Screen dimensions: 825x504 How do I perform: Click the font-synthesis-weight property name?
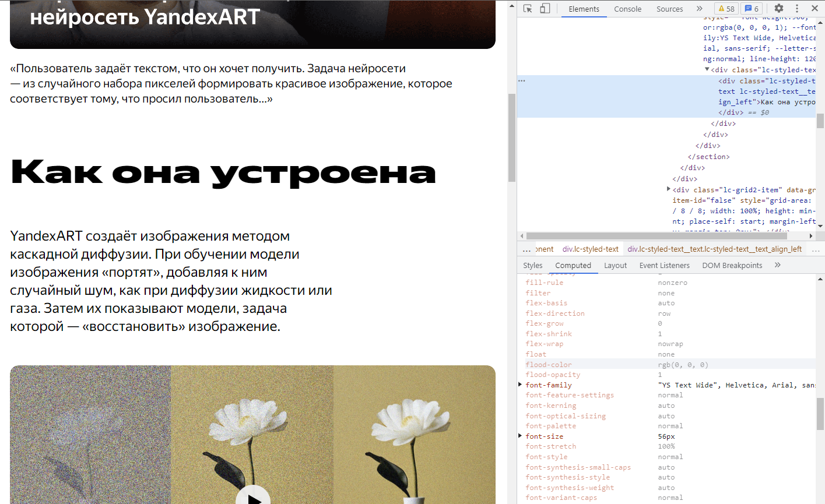point(570,488)
